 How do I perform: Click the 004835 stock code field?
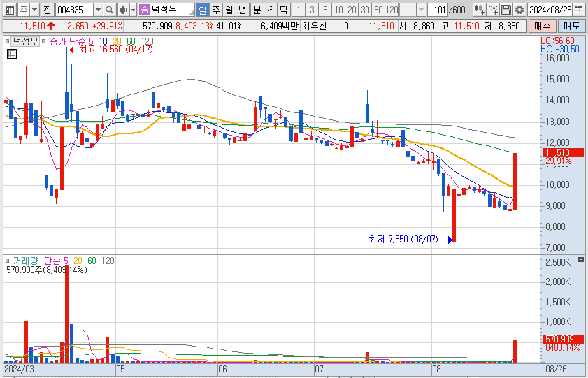(74, 10)
